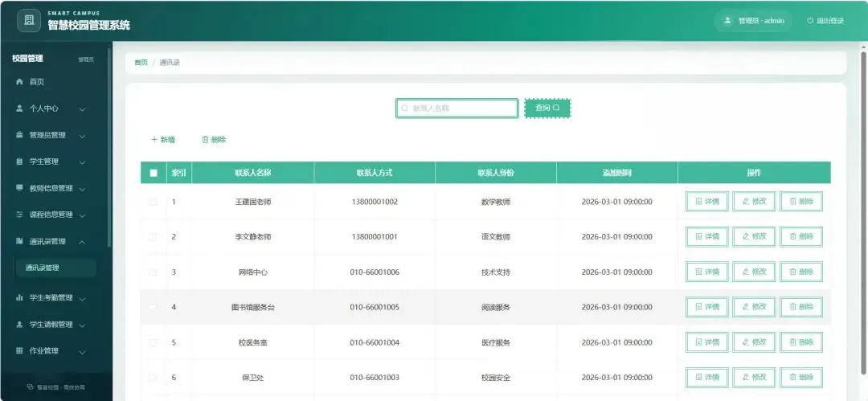Click the 教师信息管理 sidebar icon

point(20,188)
